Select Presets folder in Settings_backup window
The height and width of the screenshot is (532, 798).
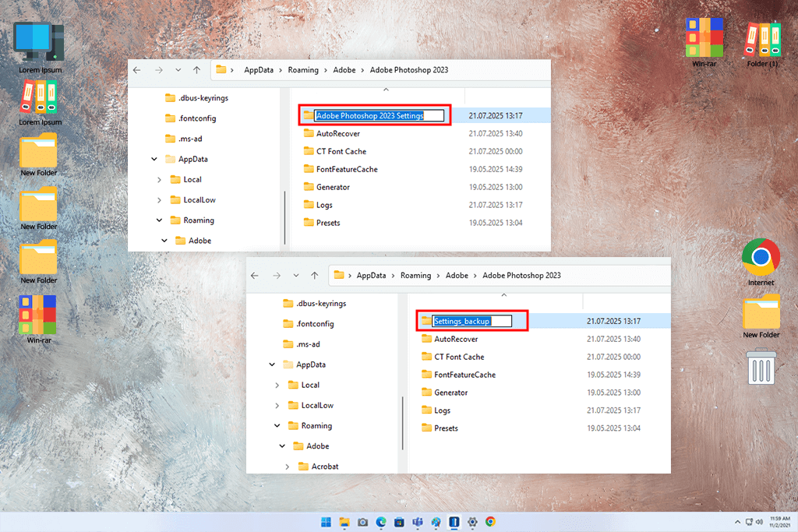pyautogui.click(x=440, y=428)
